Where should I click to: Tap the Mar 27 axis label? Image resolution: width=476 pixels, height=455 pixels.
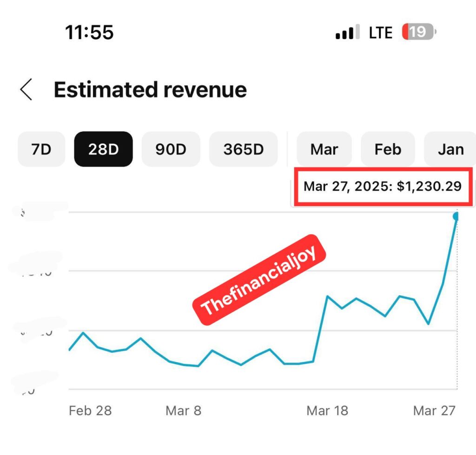point(434,411)
